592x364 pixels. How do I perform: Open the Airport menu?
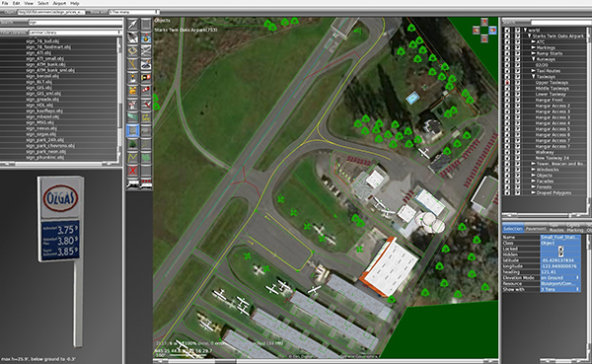coord(59,3)
